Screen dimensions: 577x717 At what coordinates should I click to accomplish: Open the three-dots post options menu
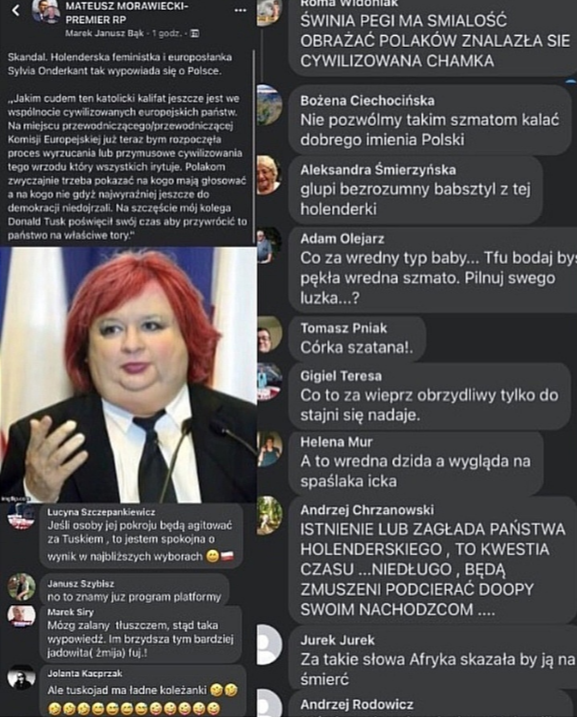pos(240,11)
